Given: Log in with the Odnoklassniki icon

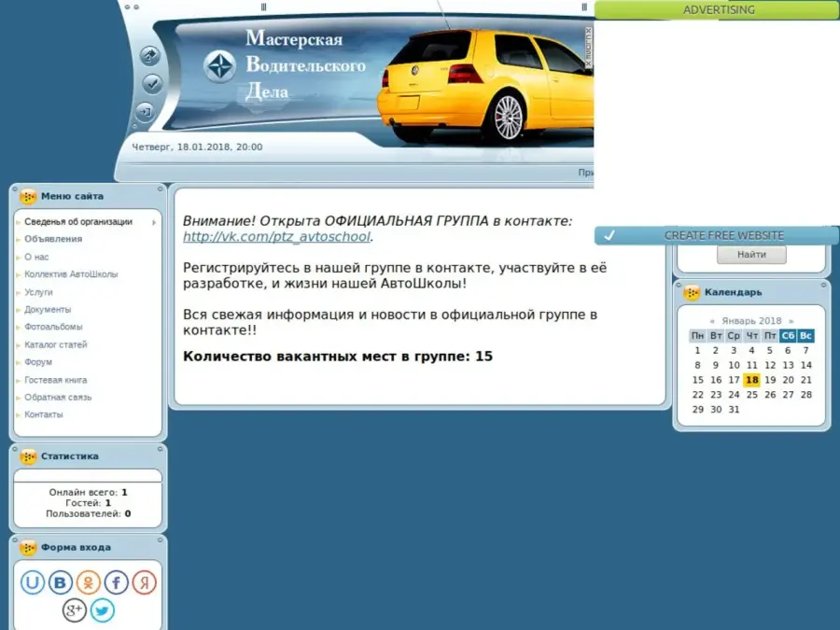Looking at the screenshot, I should point(89,583).
